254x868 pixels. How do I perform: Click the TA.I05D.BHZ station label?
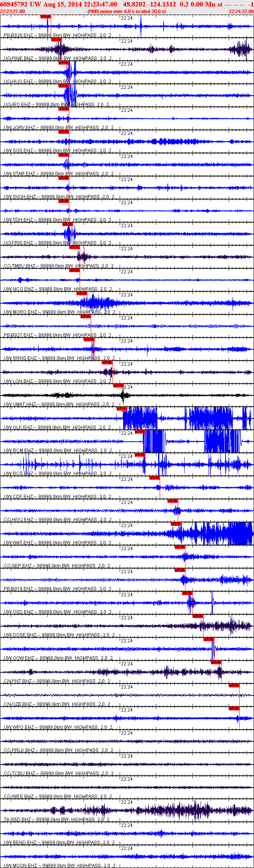[x=57, y=820]
